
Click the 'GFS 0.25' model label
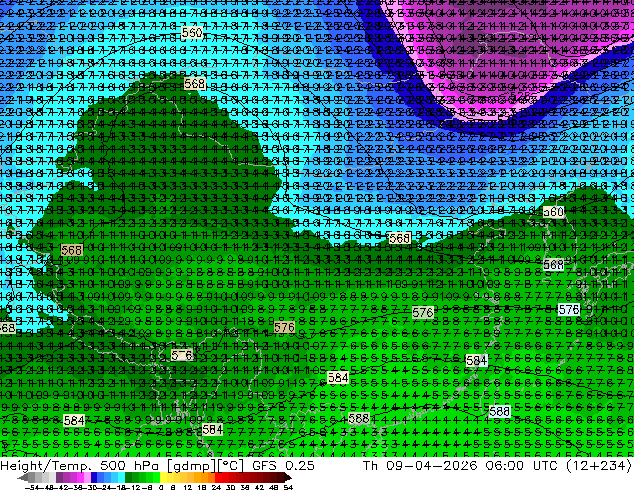pos(283,466)
